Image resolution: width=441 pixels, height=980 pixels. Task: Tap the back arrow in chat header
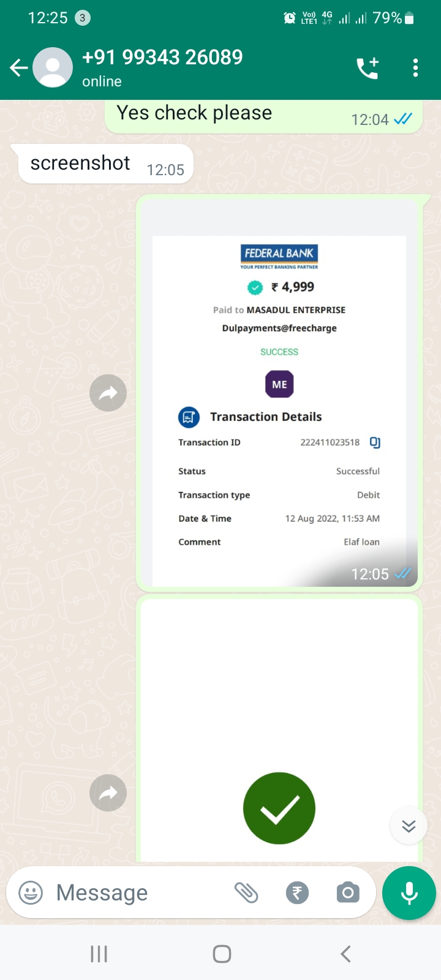click(18, 67)
